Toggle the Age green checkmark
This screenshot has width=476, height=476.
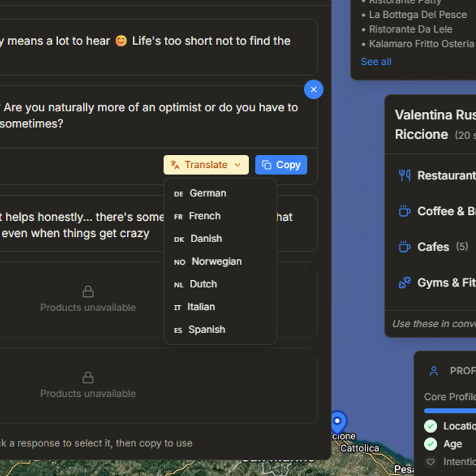pos(430,444)
